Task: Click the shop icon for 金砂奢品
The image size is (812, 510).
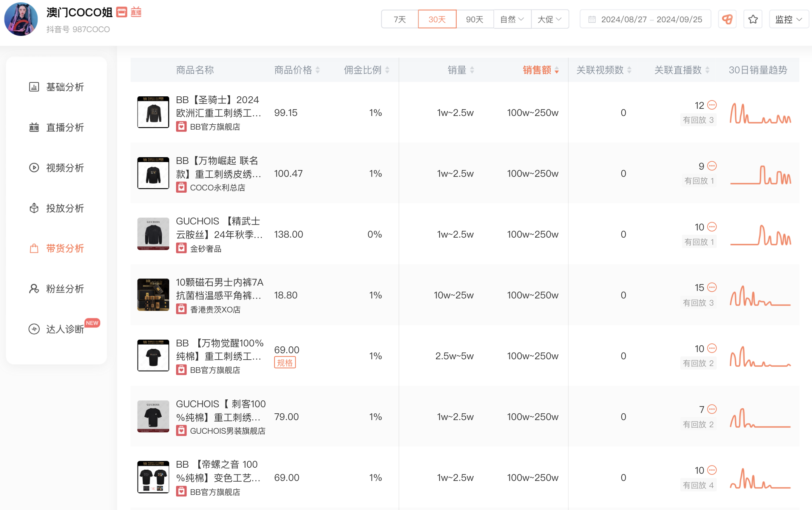Action: coord(181,248)
